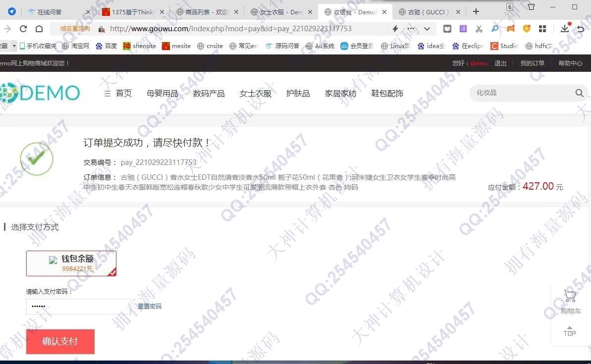
Task: Click the address bar URL field
Action: pyautogui.click(x=231, y=29)
